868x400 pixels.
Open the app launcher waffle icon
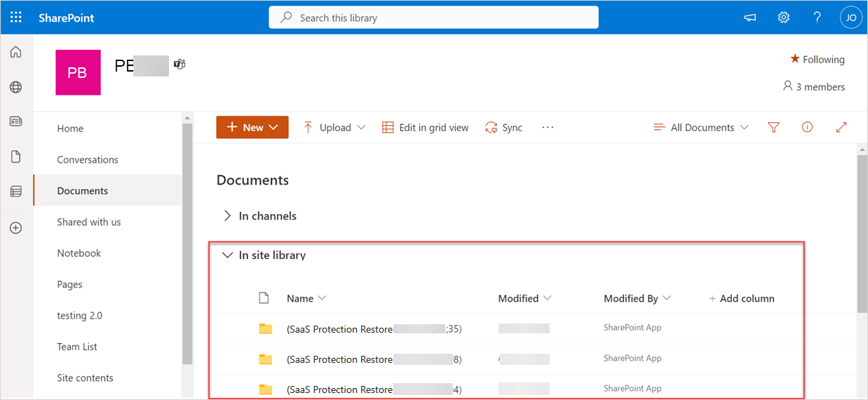16,18
